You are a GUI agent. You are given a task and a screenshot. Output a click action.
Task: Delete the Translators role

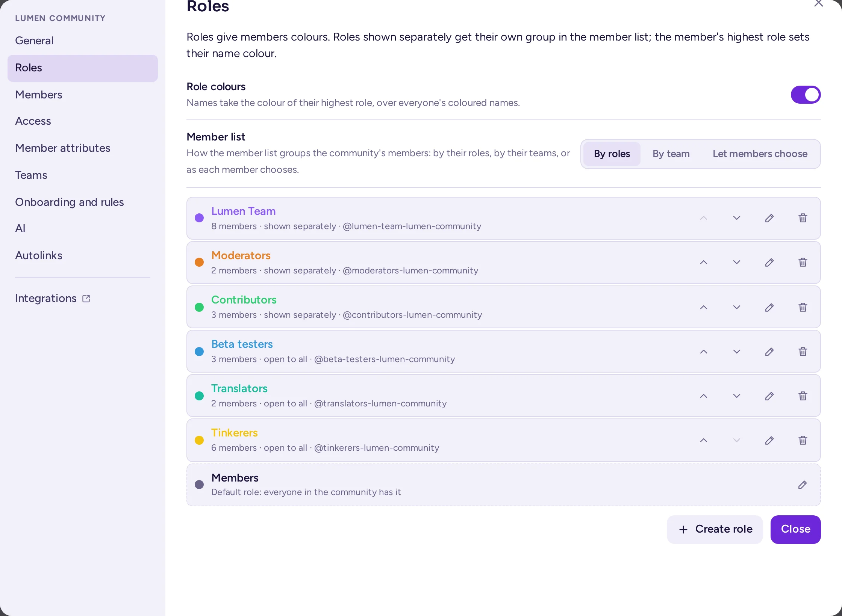click(803, 396)
